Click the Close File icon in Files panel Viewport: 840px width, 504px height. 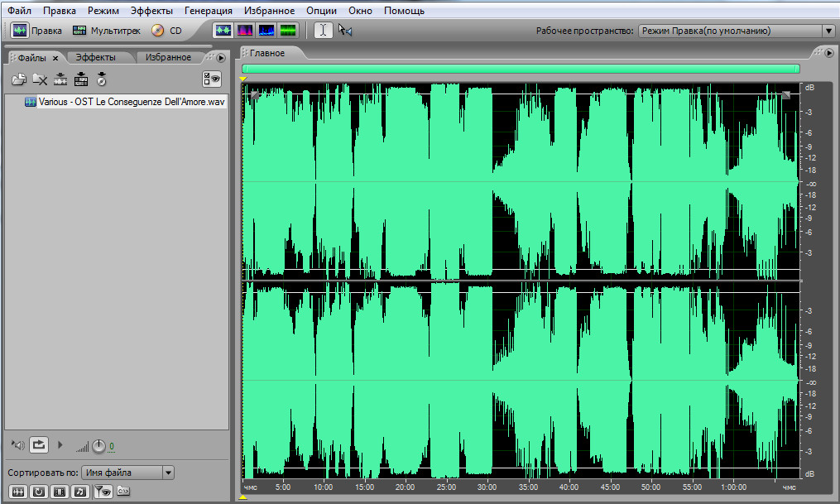(40, 79)
